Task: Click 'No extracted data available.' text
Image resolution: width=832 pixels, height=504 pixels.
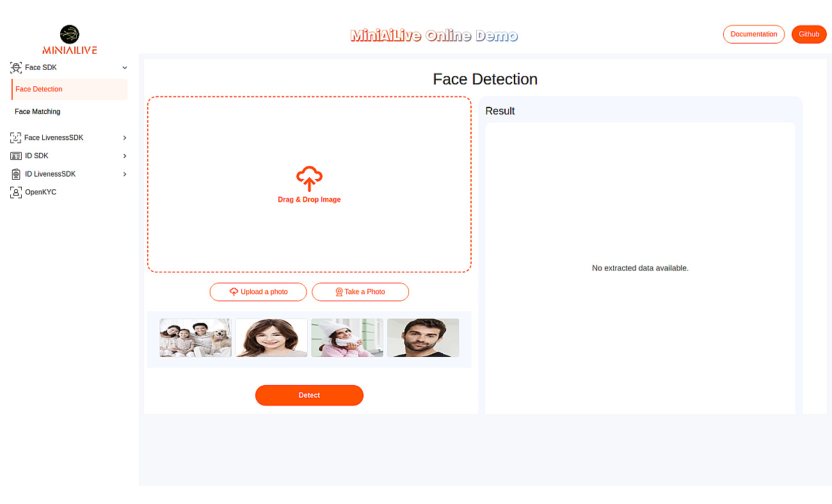Action: click(x=640, y=268)
